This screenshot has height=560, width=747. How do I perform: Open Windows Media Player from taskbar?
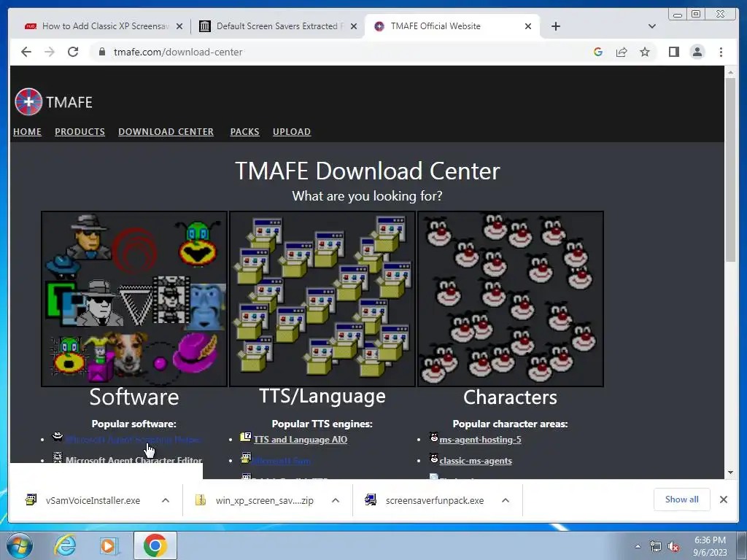click(x=109, y=545)
